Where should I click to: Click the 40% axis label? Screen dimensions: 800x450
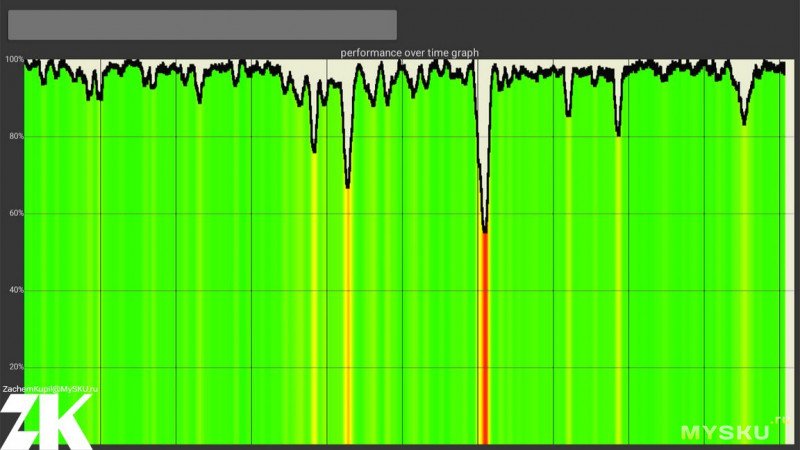tap(16, 289)
